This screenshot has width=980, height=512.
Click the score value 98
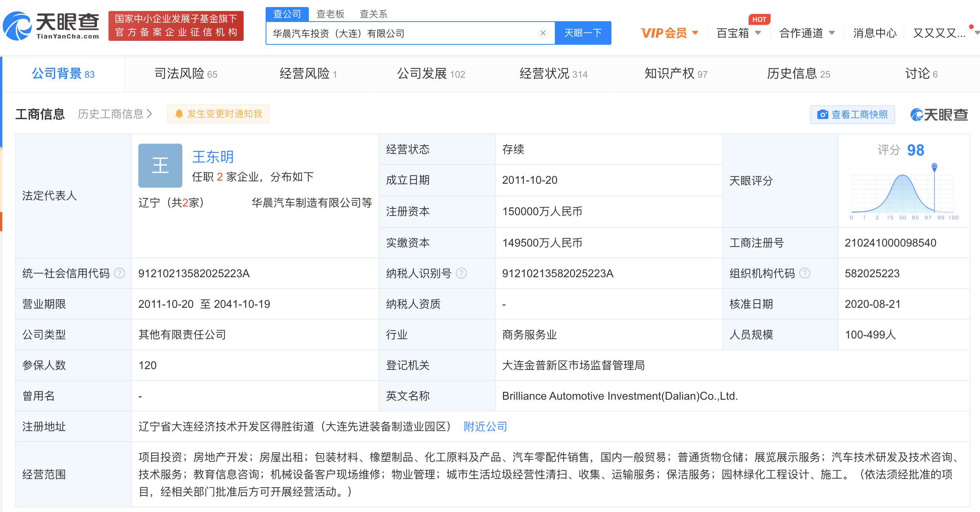(x=916, y=150)
